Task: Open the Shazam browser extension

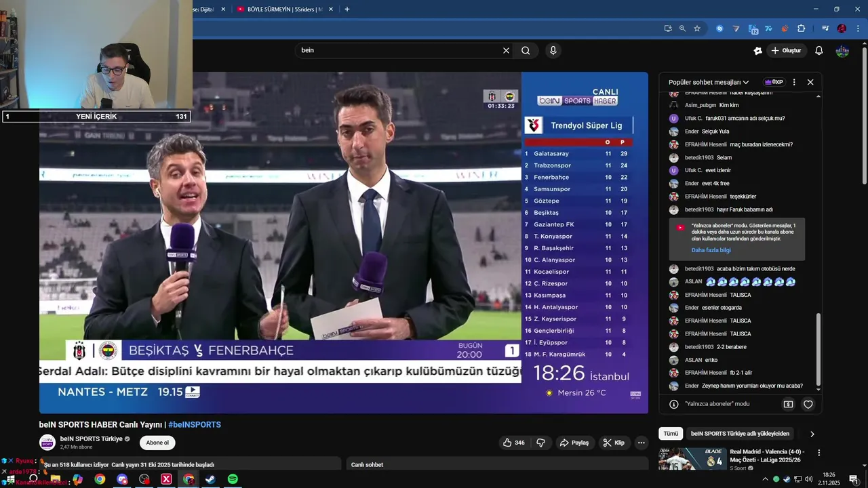Action: [719, 28]
